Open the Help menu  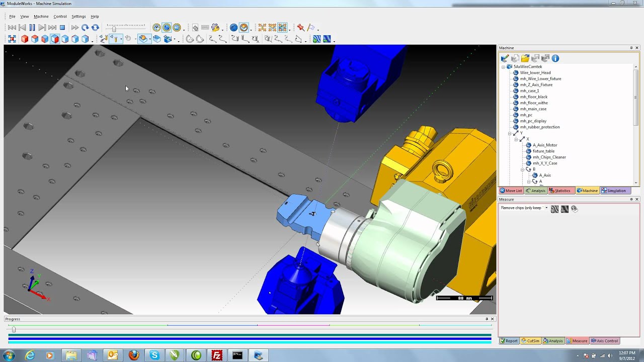click(x=95, y=17)
